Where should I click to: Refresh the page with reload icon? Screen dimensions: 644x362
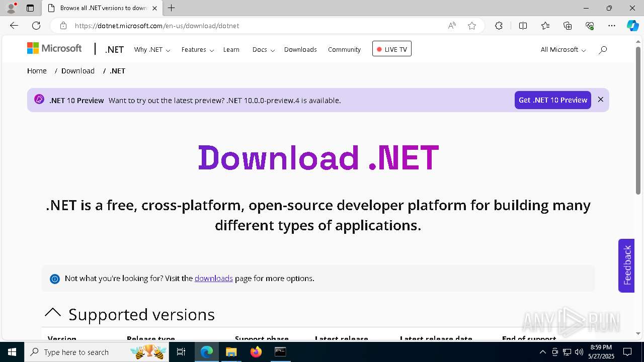(36, 26)
